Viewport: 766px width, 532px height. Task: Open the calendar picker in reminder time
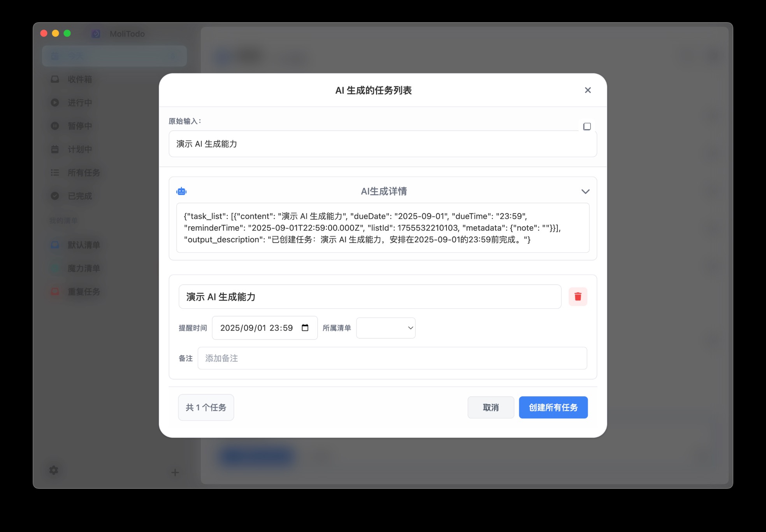point(305,328)
